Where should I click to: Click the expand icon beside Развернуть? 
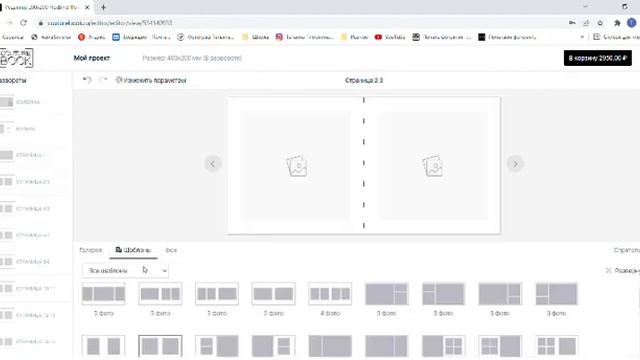[x=608, y=270]
